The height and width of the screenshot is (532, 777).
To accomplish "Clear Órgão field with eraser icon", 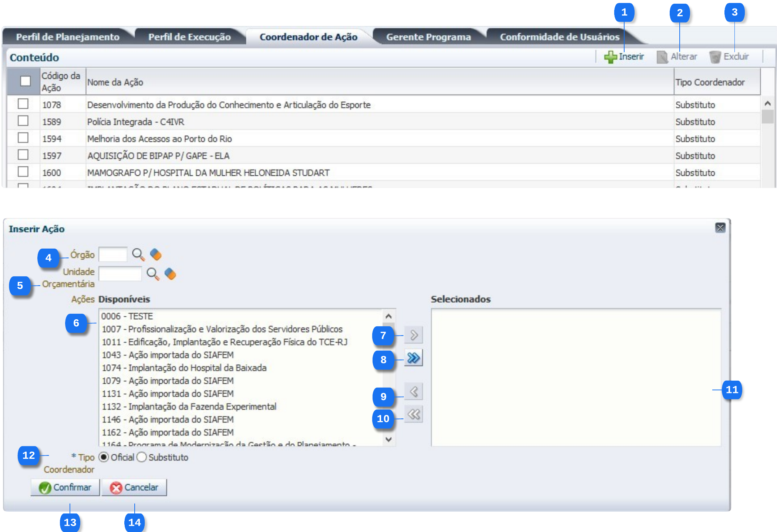I will click(x=156, y=255).
